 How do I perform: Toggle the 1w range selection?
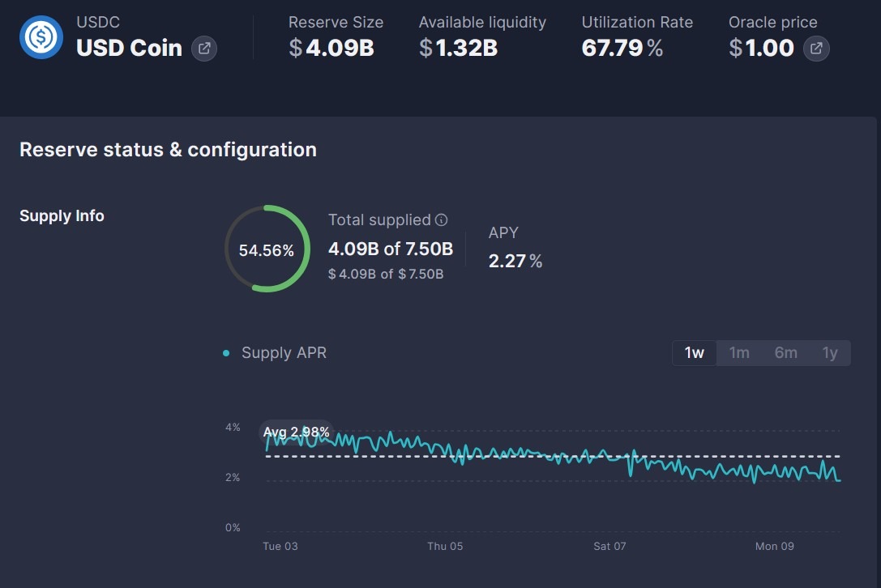click(x=695, y=352)
